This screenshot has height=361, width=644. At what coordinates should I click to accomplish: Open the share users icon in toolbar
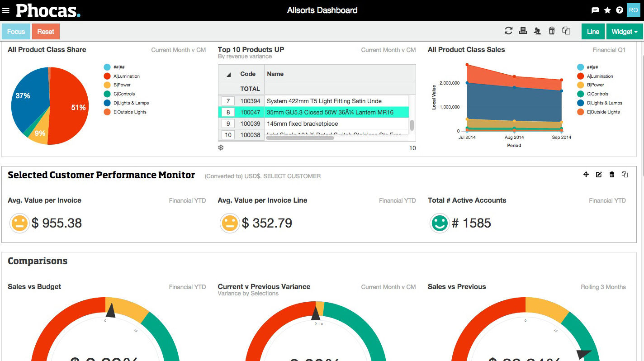click(x=537, y=31)
